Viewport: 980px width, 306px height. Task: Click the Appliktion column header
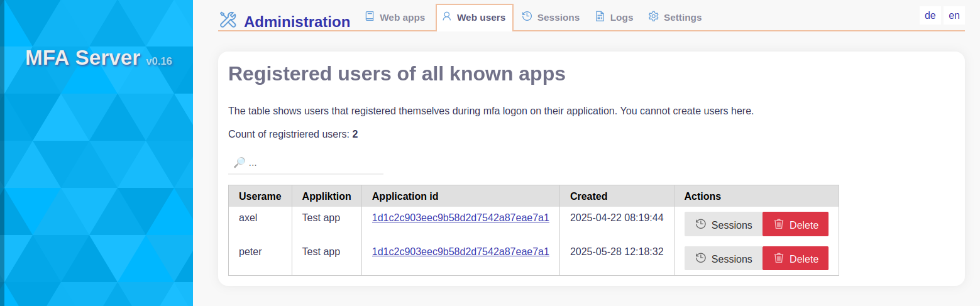click(327, 196)
